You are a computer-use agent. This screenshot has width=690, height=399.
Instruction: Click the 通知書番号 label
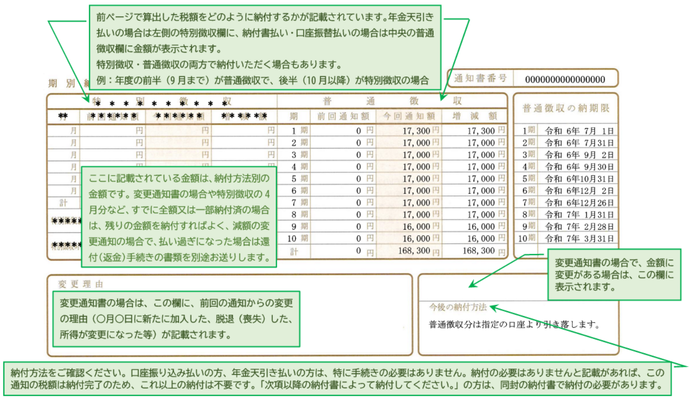(481, 79)
